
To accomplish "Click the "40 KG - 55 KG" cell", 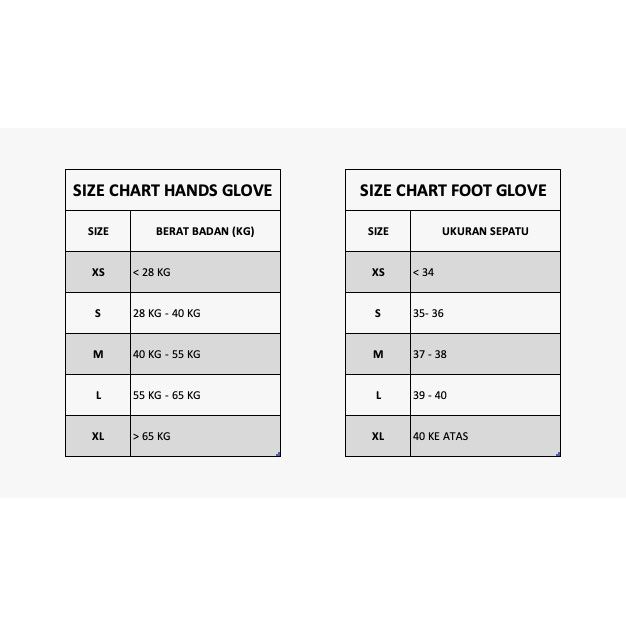I will [x=205, y=354].
